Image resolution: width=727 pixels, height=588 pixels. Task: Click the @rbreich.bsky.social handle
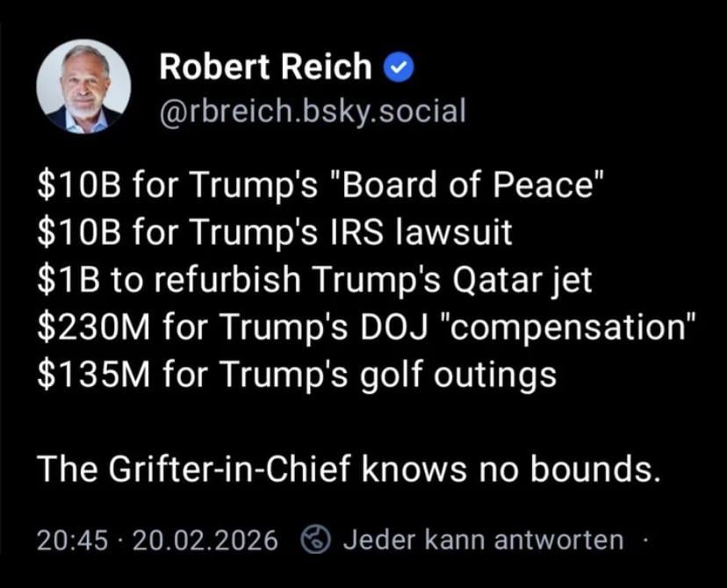313,111
